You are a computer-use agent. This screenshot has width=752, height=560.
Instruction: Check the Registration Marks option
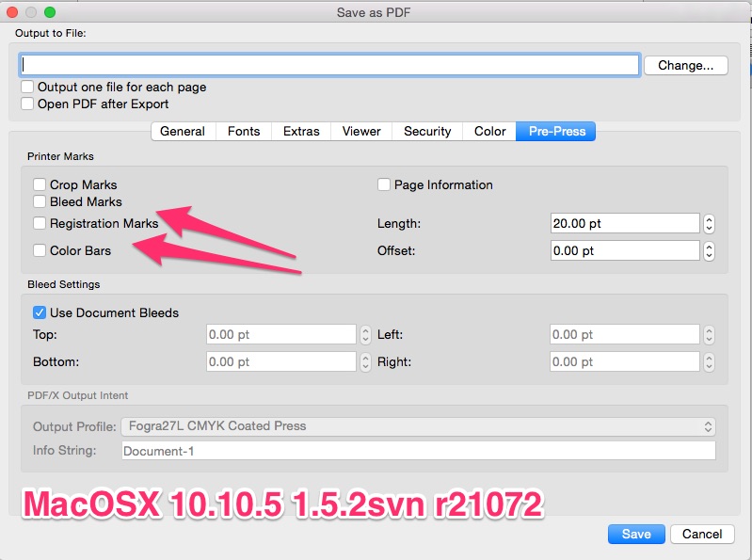[40, 224]
